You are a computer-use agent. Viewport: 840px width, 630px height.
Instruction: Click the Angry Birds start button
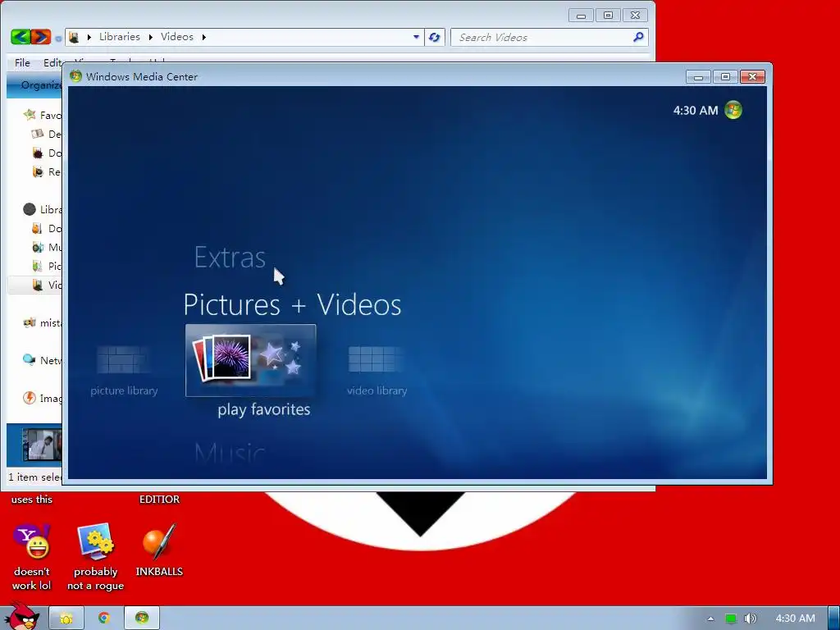tap(21, 617)
